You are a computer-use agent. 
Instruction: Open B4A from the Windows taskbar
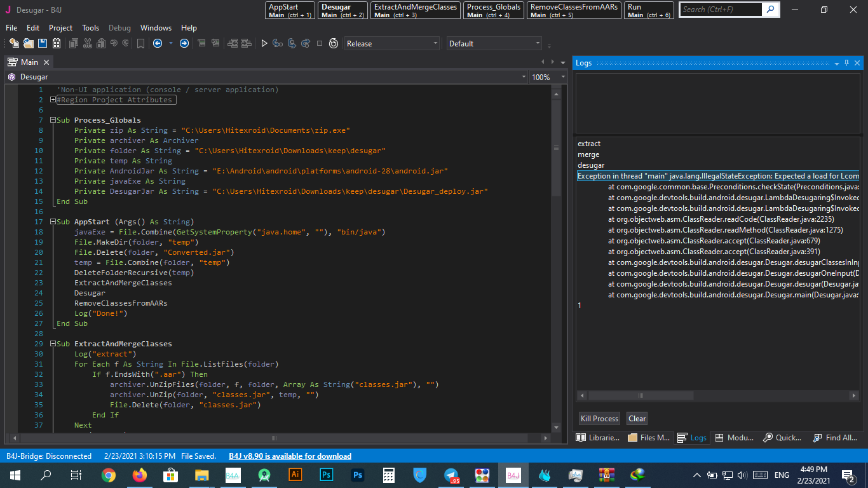click(233, 475)
